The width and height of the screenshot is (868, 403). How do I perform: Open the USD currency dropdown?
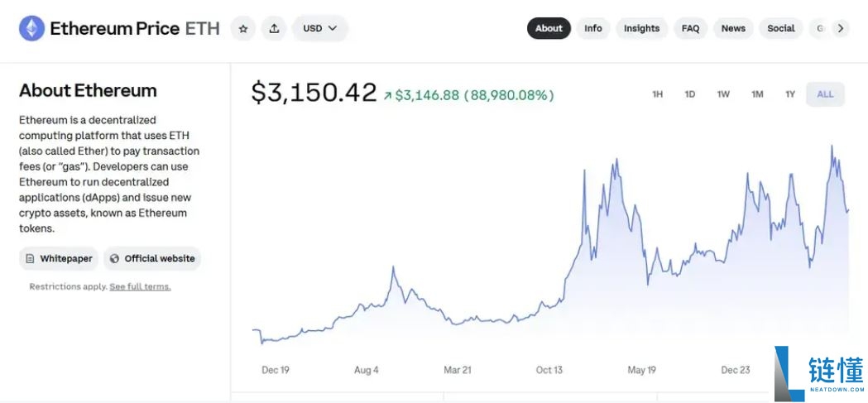319,28
